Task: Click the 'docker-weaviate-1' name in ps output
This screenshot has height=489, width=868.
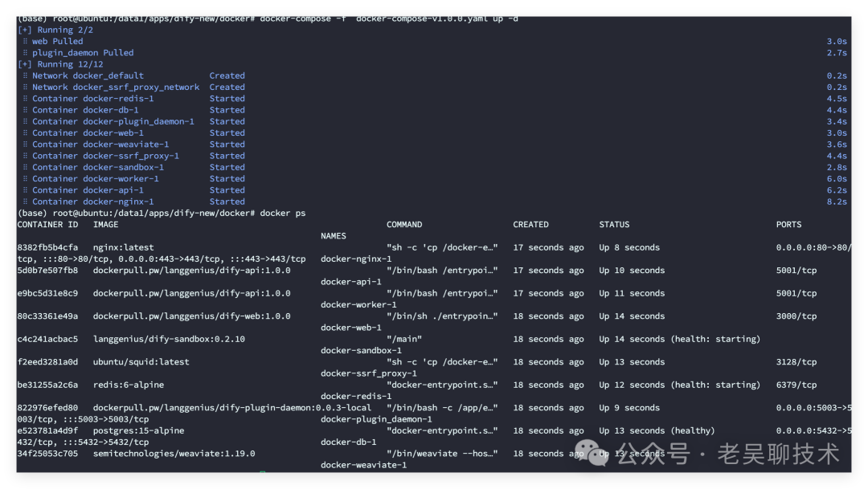Action: 364,465
